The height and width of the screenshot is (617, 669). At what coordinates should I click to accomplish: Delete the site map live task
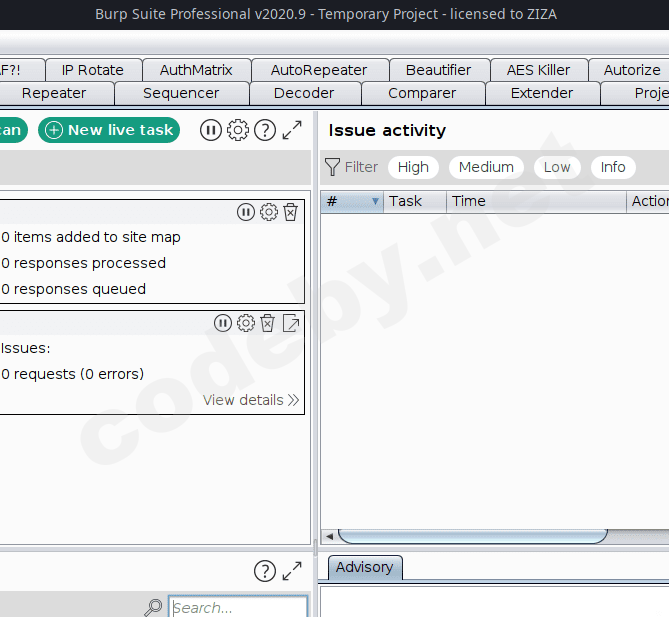pos(291,212)
